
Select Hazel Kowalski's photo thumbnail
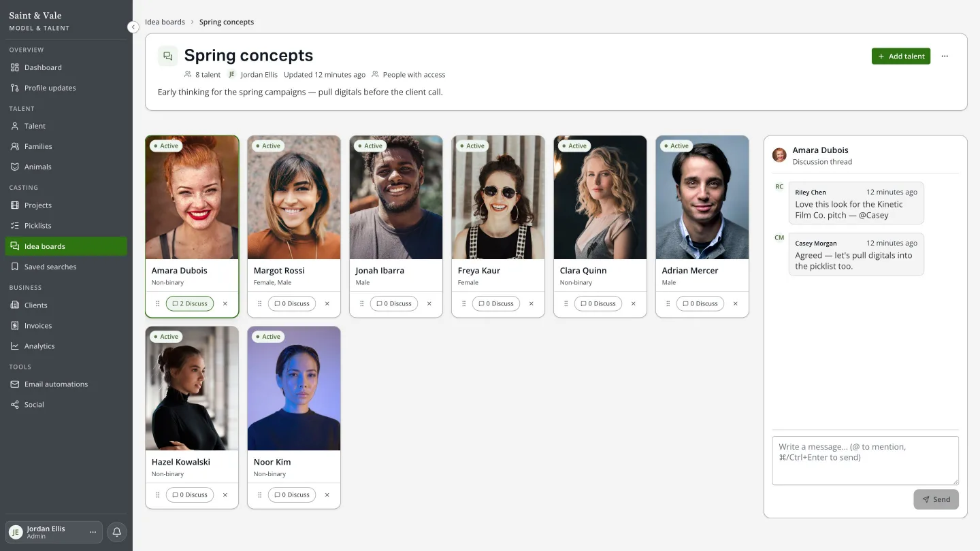pyautogui.click(x=192, y=388)
